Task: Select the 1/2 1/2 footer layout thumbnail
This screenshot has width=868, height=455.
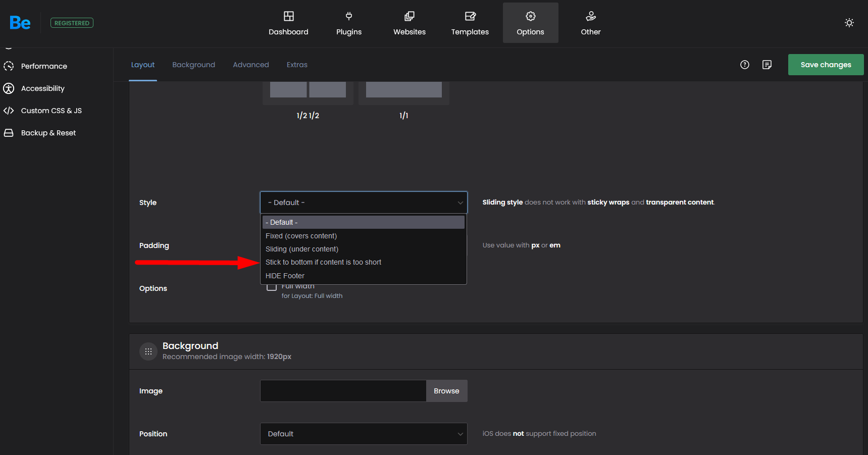Action: click(x=308, y=93)
